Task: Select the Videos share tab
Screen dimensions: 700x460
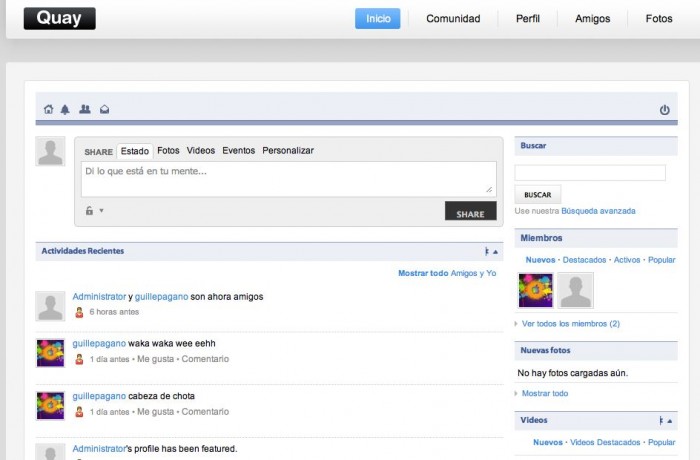Action: (x=201, y=151)
